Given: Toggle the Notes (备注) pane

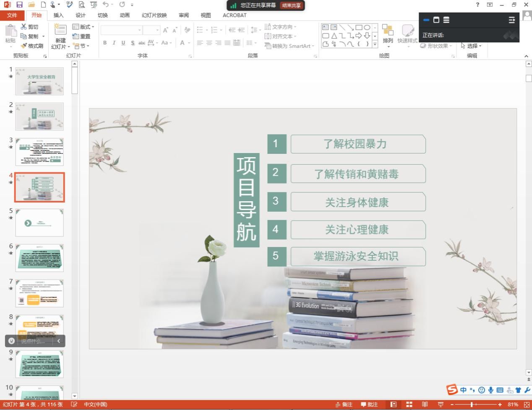Looking at the screenshot, I should coord(344,405).
